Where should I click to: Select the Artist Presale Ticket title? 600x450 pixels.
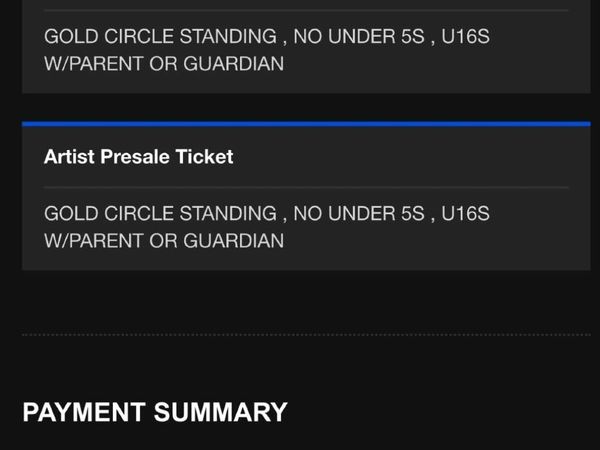coord(138,157)
